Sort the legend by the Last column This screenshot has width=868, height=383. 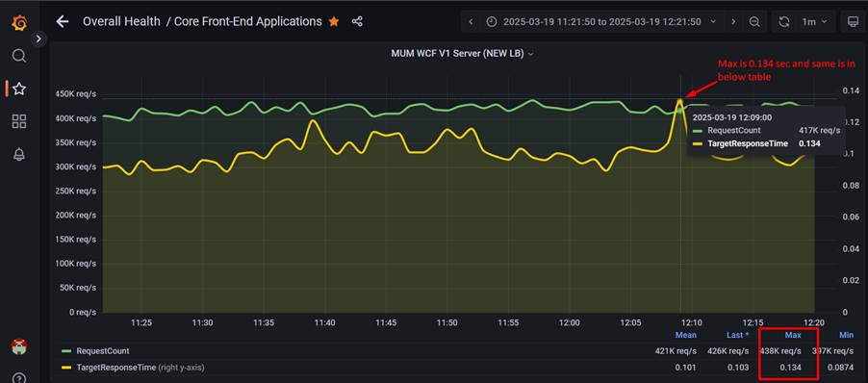pos(737,335)
